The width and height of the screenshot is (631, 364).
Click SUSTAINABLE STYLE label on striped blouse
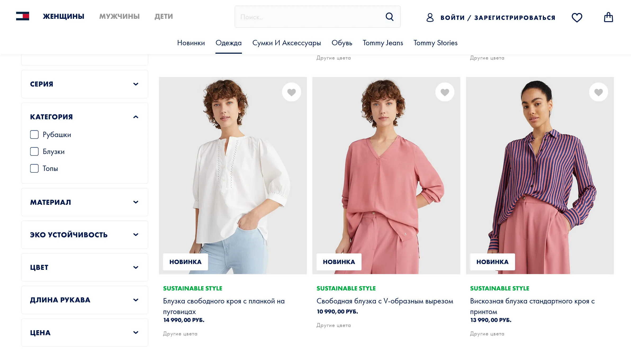tap(500, 288)
